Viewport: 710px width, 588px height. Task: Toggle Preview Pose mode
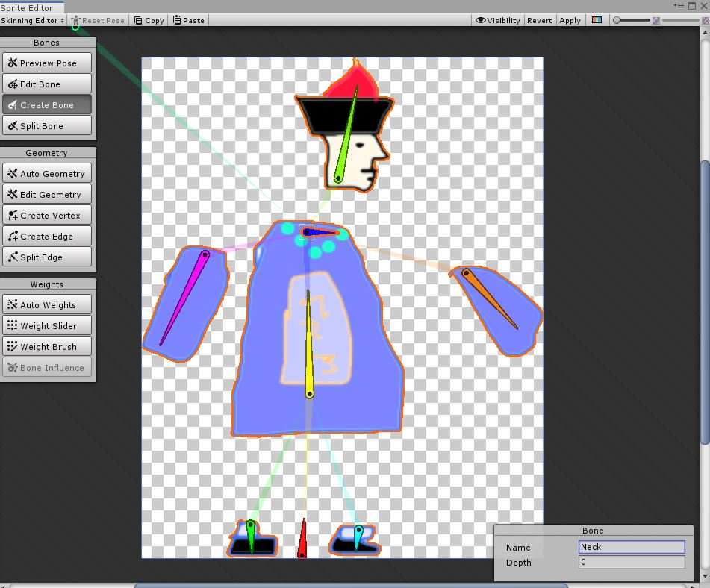pos(46,63)
